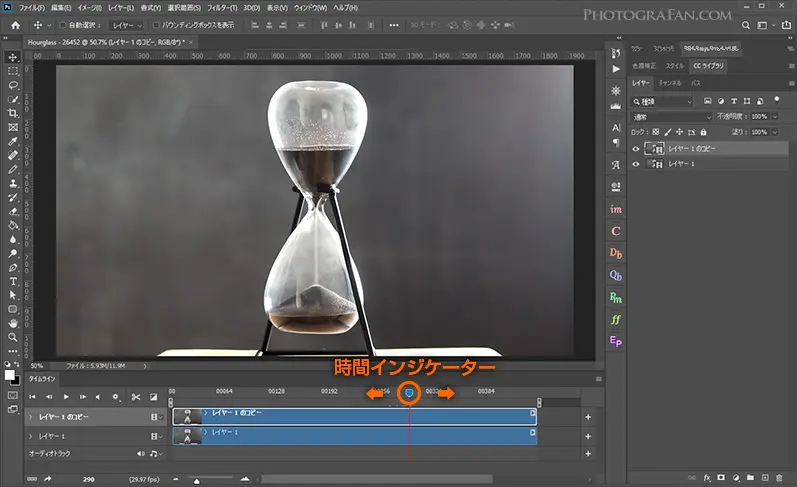Viewport: 797px width, 487px height.
Task: Open the Actions play icon panel
Action: (x=616, y=69)
